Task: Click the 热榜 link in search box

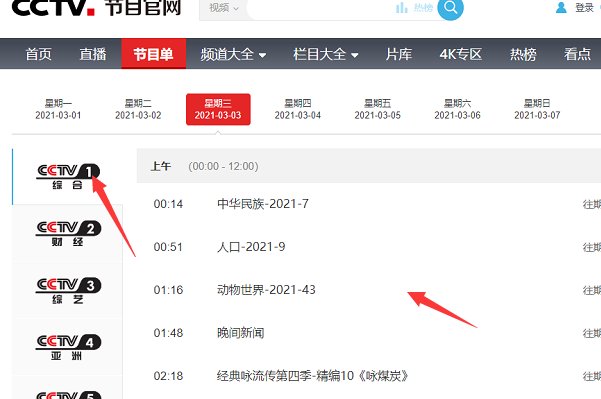Action: coord(423,8)
